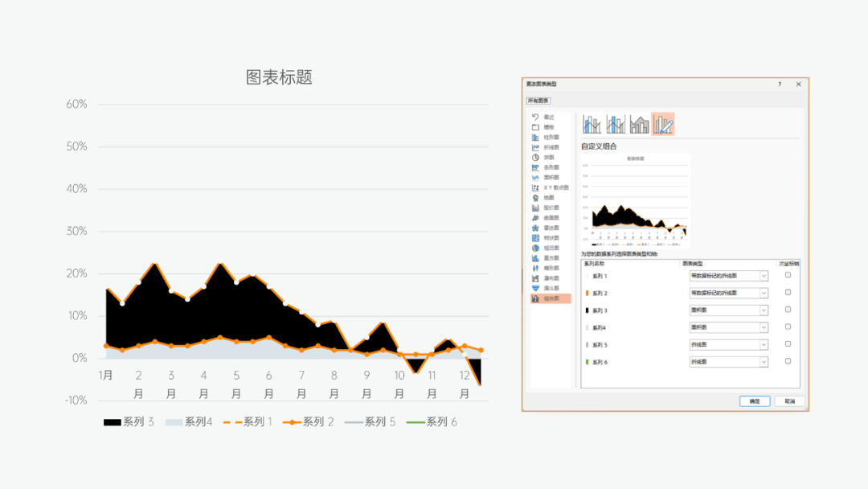The height and width of the screenshot is (489, 868).
Task: Pick clustered column-line combo subtype icon
Action: click(x=592, y=124)
